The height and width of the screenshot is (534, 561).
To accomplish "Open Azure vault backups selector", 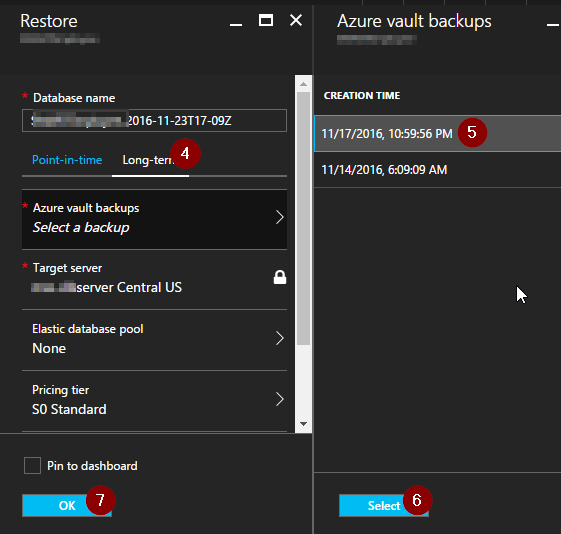I will [154, 219].
